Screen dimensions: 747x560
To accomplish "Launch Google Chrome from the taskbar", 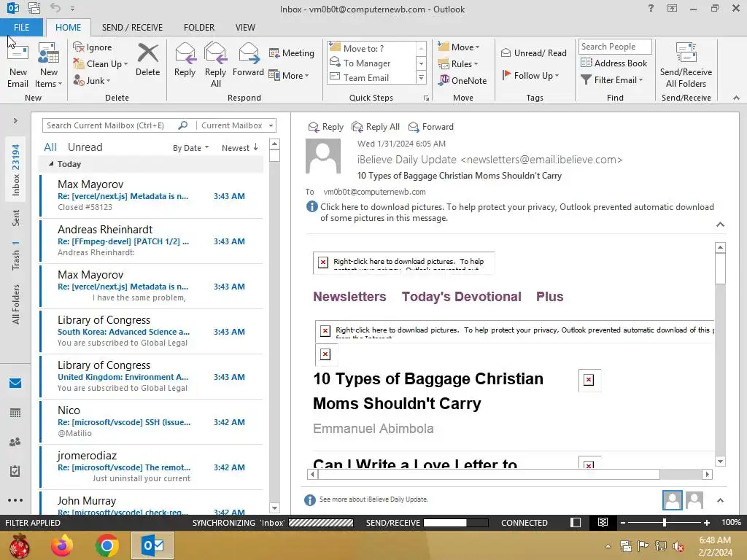I will [x=107, y=545].
